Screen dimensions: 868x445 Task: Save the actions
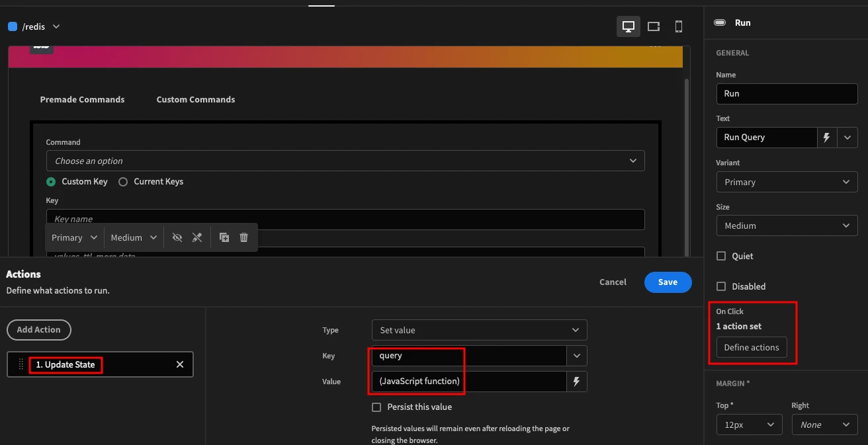coord(668,282)
